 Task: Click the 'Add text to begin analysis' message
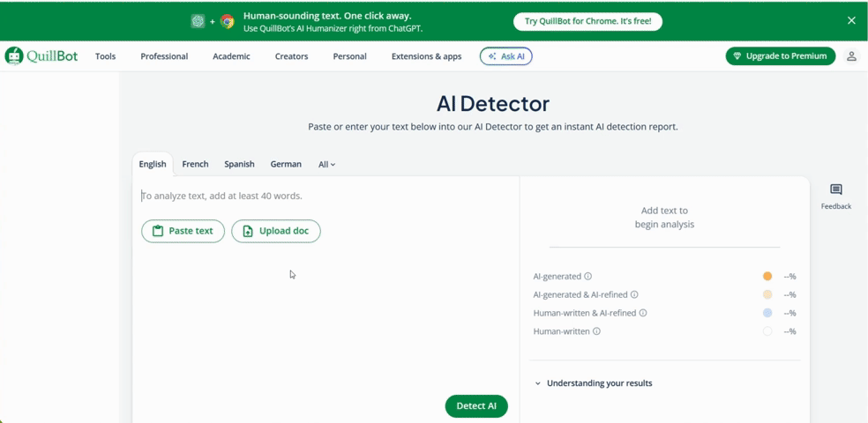click(664, 218)
